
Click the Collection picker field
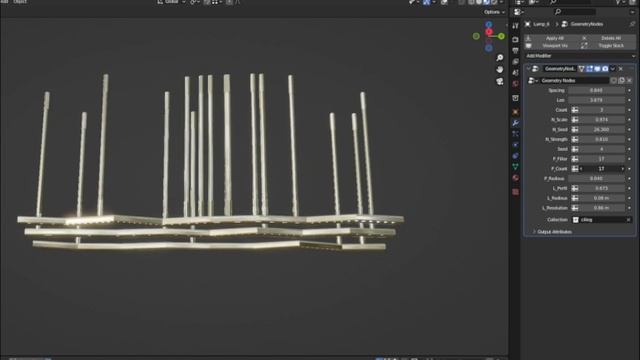point(602,220)
